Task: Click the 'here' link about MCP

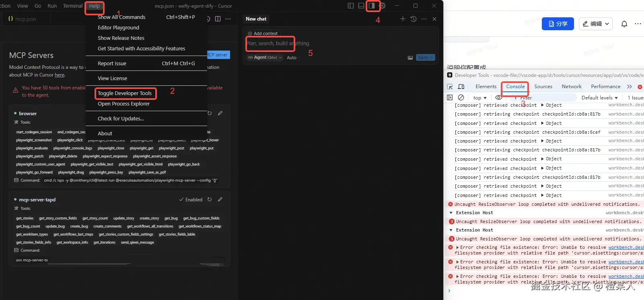Action: point(60,75)
